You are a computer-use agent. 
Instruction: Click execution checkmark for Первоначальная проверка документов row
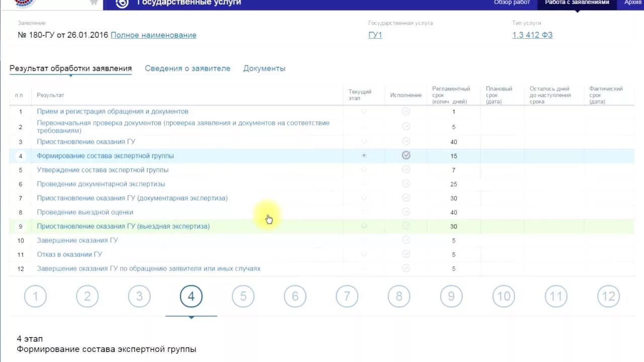tap(406, 127)
